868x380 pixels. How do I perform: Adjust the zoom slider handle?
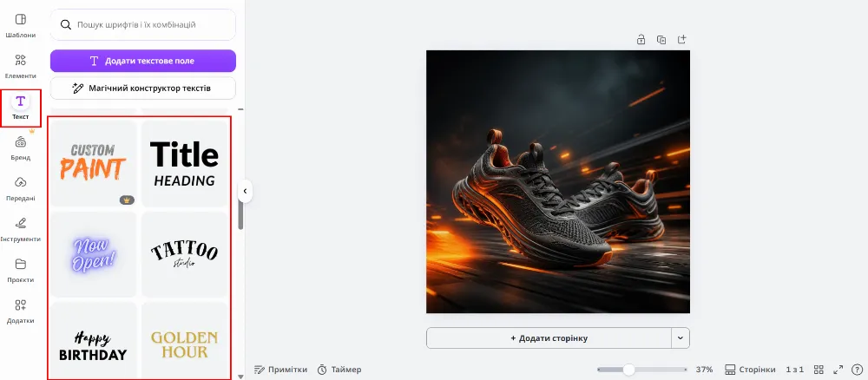(628, 370)
